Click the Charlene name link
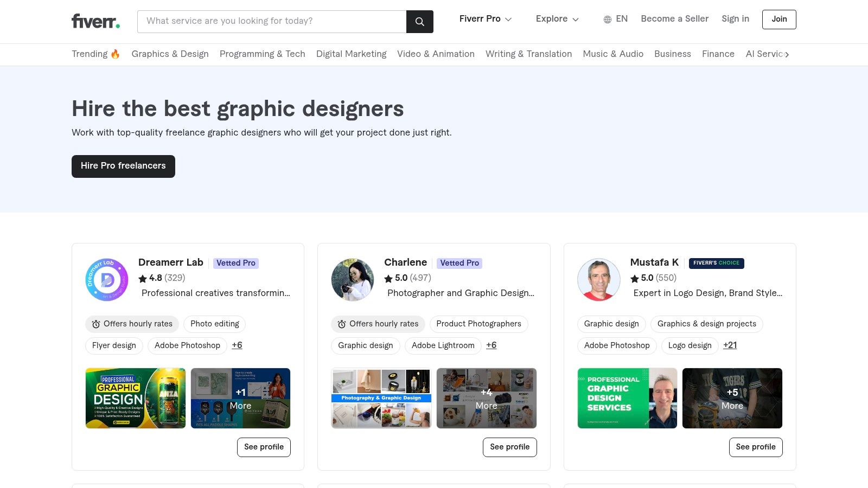This screenshot has width=868, height=488. [x=406, y=262]
